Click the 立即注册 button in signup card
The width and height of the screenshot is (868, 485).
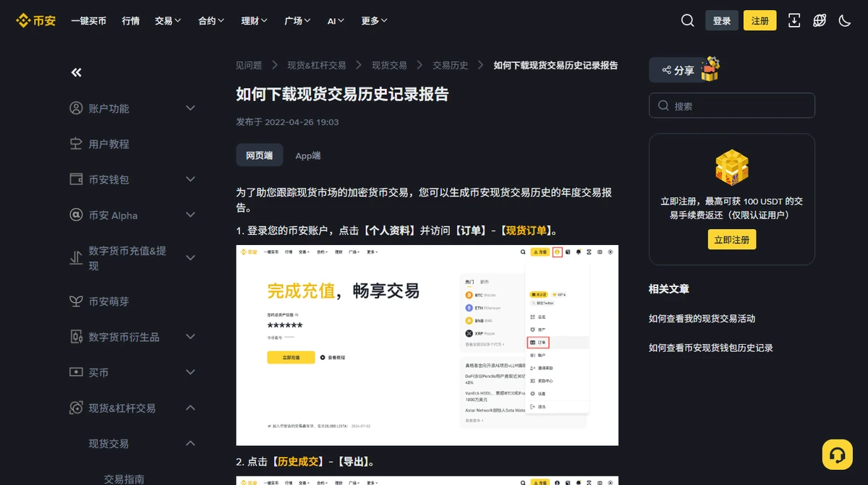[x=731, y=239]
